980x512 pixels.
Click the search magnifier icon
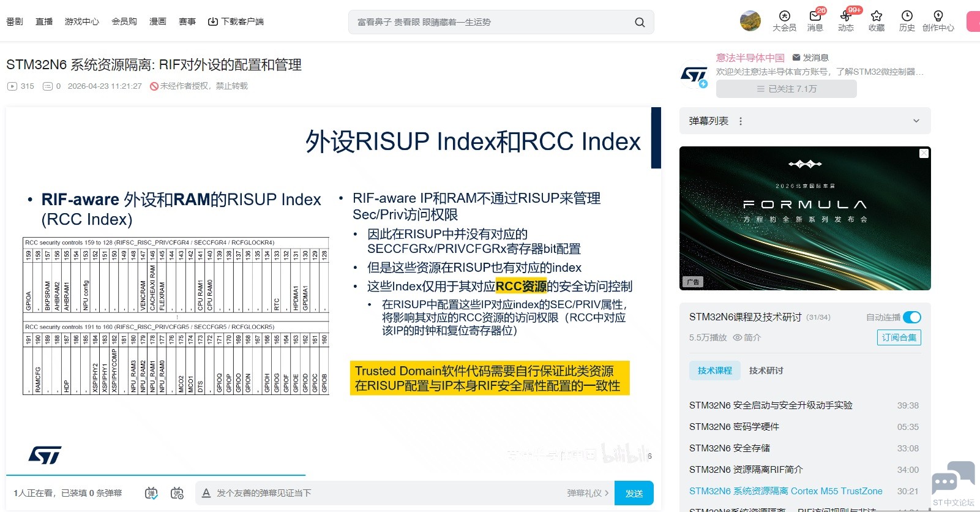click(640, 22)
